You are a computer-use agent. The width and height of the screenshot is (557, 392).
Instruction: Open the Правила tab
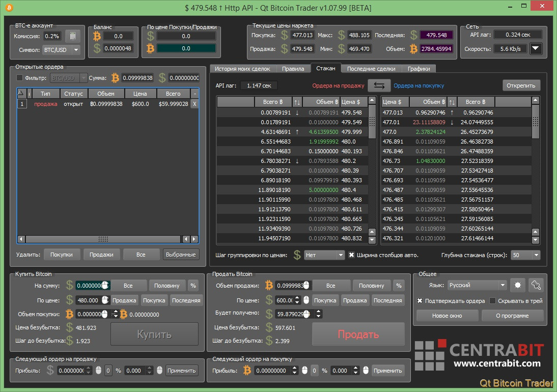(x=293, y=69)
